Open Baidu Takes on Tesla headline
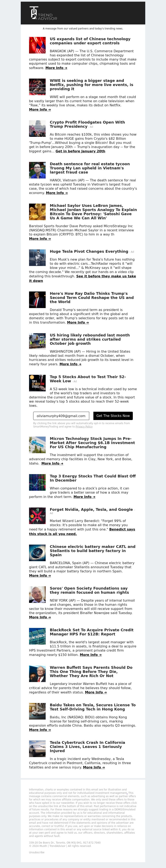This screenshot has width=166, height=868. 93,707
